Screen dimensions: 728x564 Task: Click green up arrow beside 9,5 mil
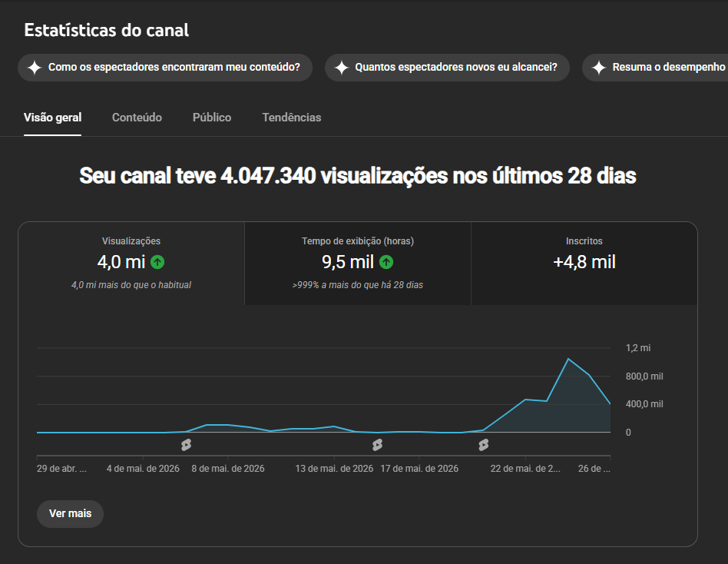pyautogui.click(x=386, y=262)
